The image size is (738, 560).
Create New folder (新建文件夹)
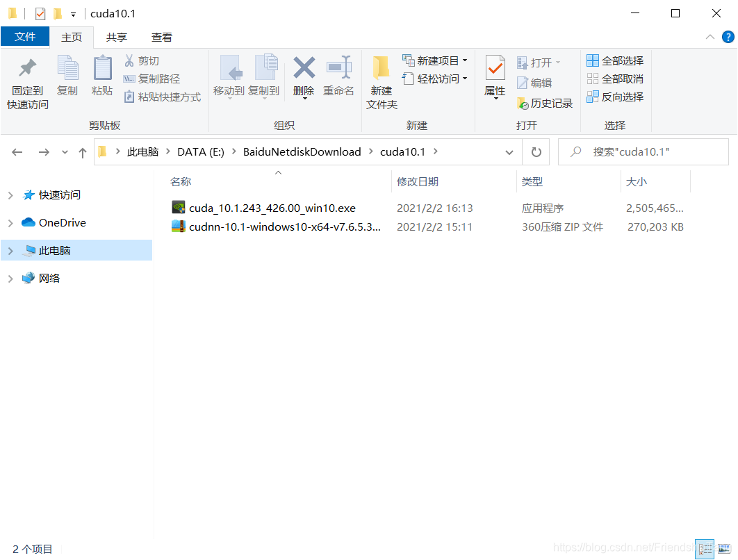click(x=382, y=83)
